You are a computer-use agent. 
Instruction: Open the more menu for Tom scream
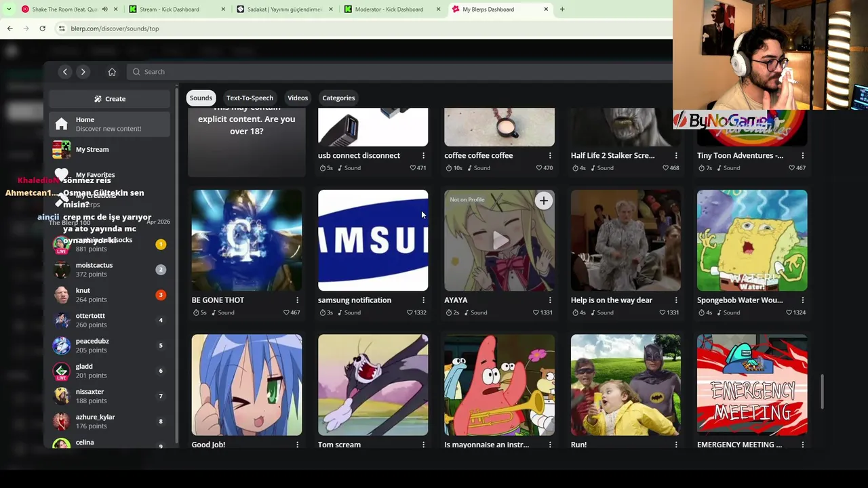pos(423,445)
